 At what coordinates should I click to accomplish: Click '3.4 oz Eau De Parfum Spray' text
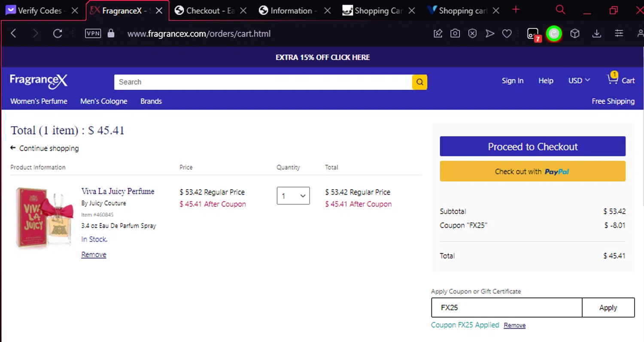[x=118, y=226]
